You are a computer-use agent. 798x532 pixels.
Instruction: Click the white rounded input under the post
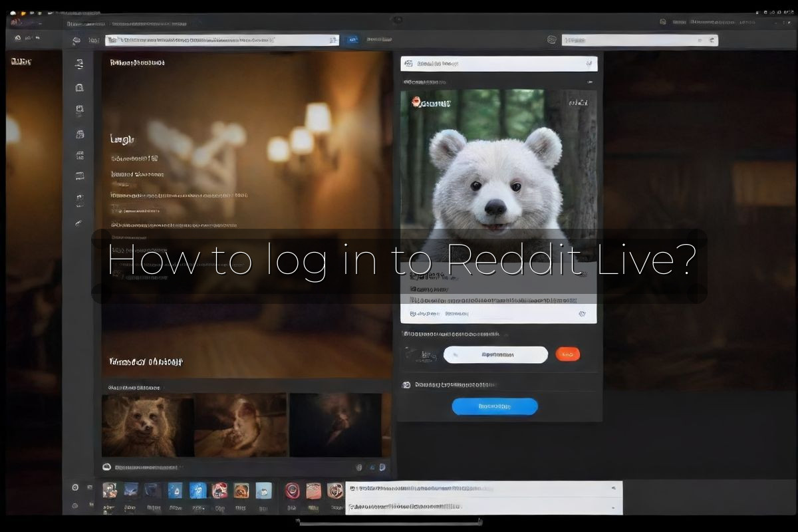click(495, 354)
